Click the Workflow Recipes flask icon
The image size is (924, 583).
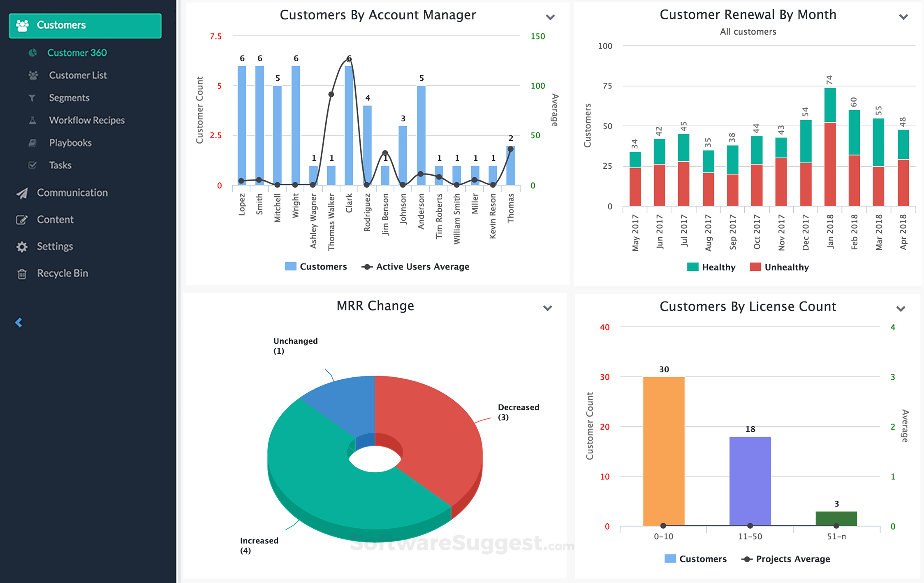coord(32,120)
